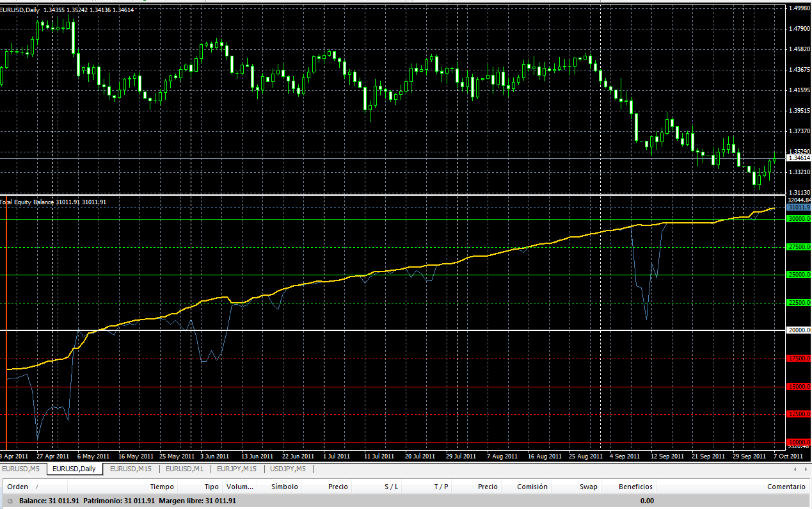Select the Balance: 31 011.91 summary row
This screenshot has height=509, width=812.
406,501
